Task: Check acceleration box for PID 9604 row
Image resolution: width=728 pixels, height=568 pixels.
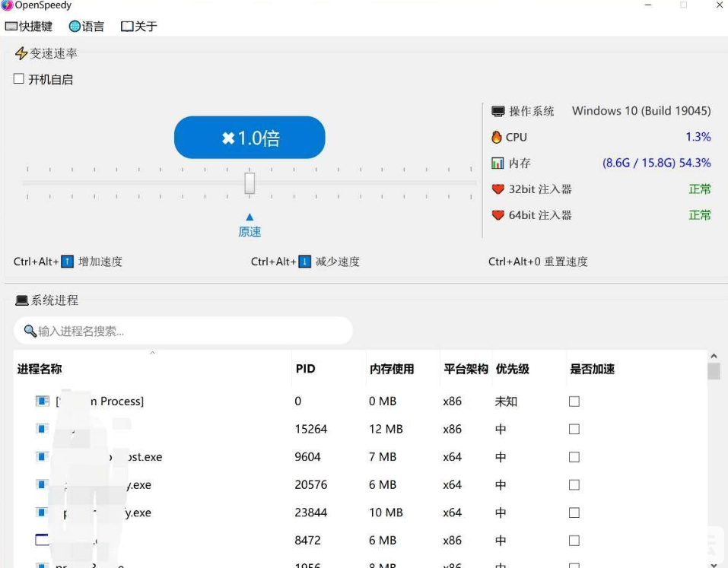Action: click(x=574, y=457)
